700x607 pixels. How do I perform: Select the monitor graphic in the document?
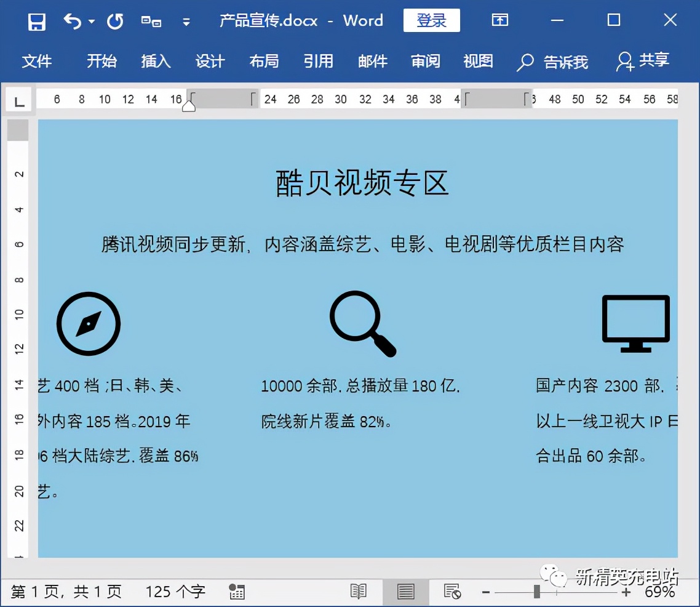tap(635, 320)
